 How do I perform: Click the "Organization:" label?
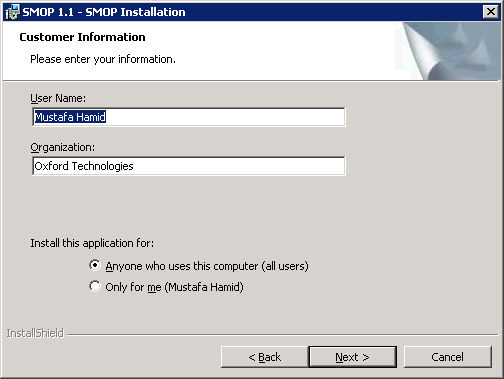tap(63, 147)
